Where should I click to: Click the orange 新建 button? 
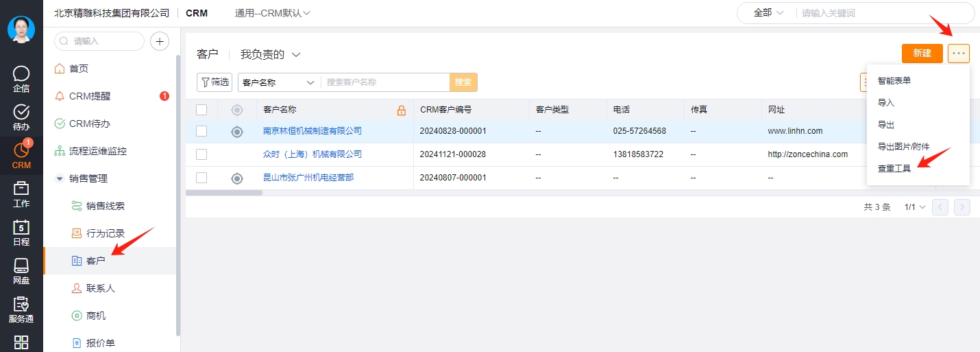pos(922,53)
